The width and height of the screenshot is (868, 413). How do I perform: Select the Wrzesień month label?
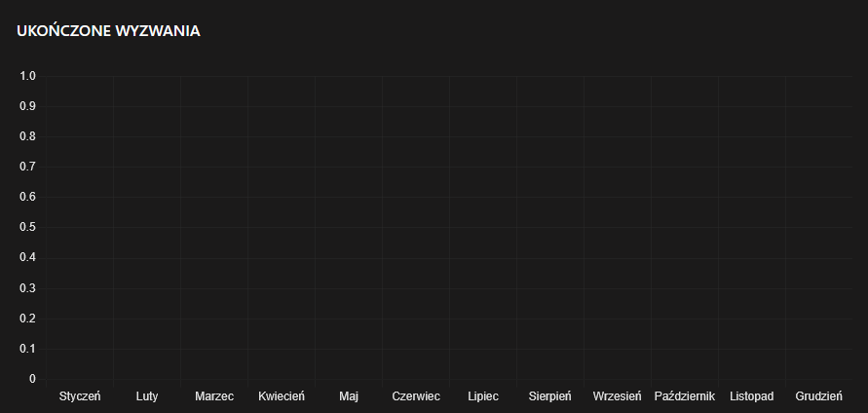[x=618, y=396]
